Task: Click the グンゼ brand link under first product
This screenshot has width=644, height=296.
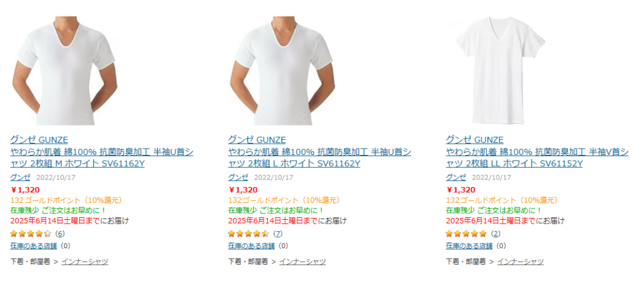Action: (20, 177)
